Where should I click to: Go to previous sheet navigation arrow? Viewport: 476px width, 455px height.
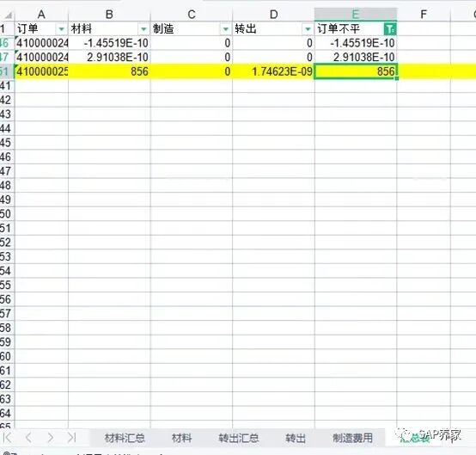28,438
